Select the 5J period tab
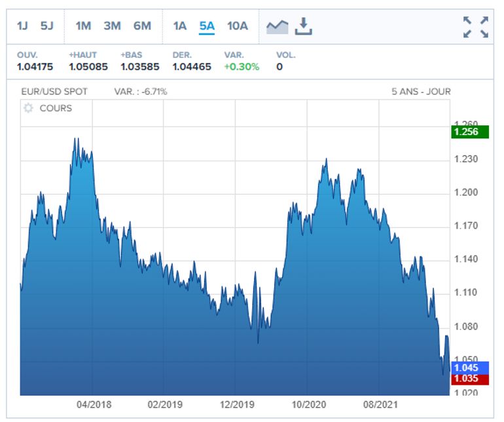 (x=47, y=26)
